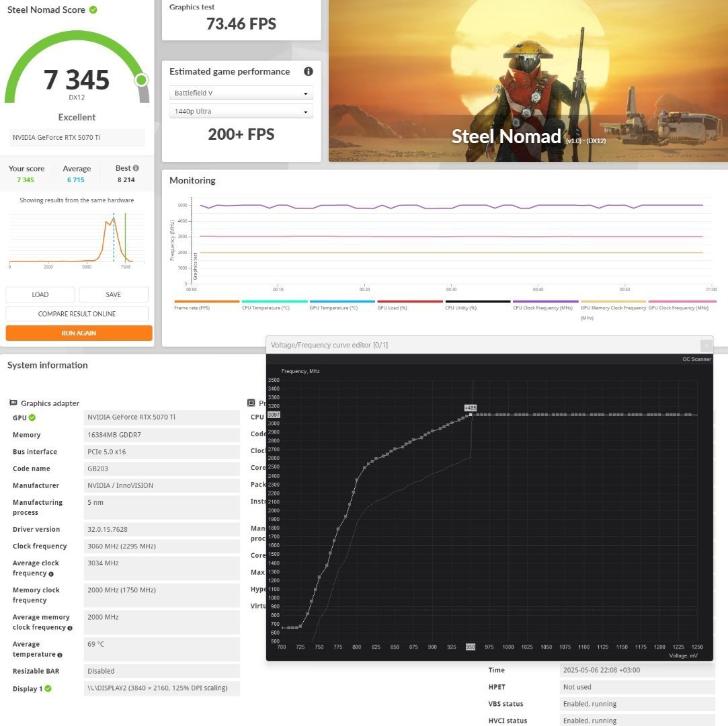This screenshot has width=728, height=726.
Task: Click the Steel Nomad banner image
Action: click(x=528, y=81)
